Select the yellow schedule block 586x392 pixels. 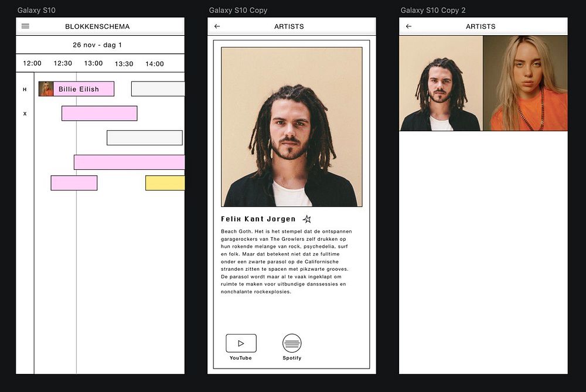[x=165, y=183]
